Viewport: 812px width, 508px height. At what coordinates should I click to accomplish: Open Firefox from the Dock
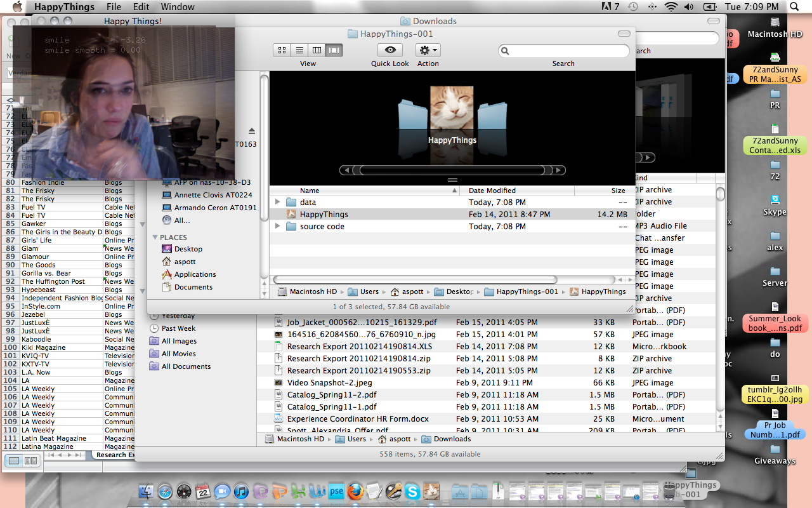point(355,491)
